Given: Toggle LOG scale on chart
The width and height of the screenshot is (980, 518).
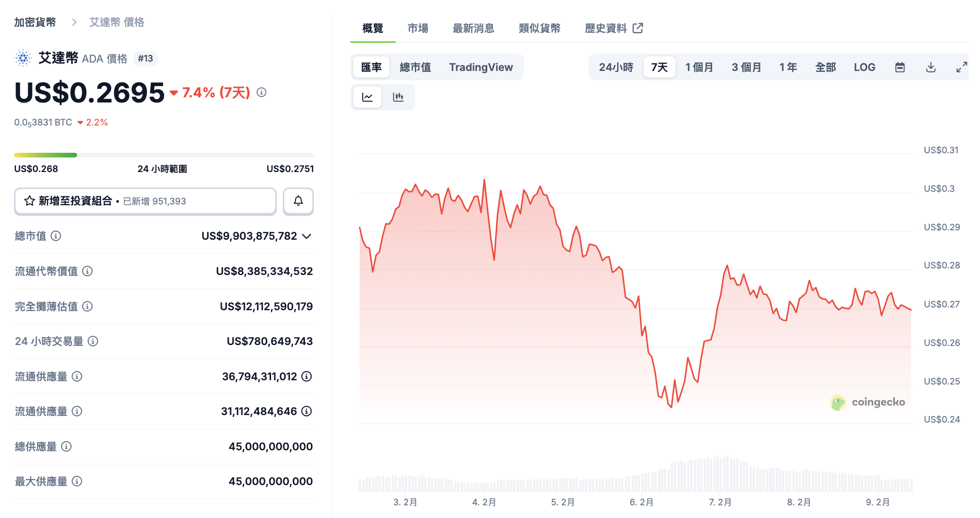Looking at the screenshot, I should (864, 67).
